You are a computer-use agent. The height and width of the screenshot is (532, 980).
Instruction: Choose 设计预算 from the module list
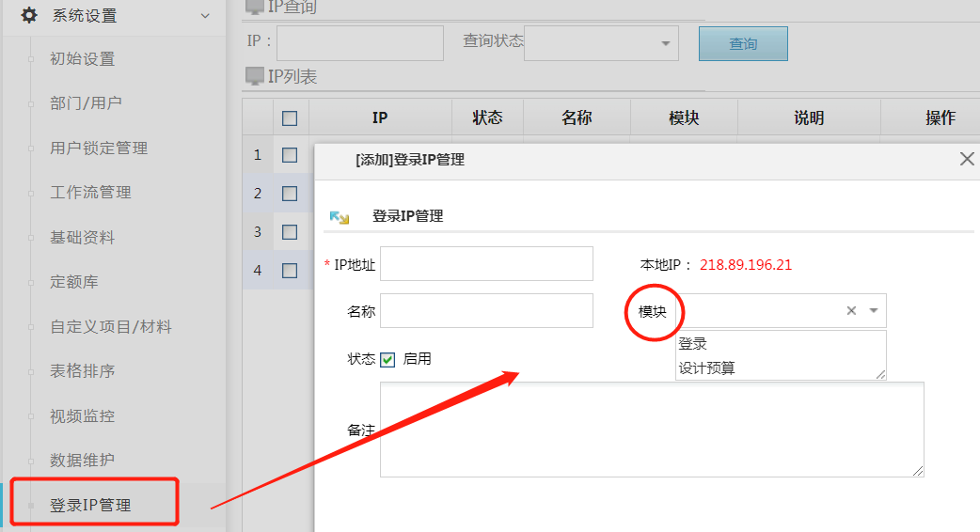706,368
